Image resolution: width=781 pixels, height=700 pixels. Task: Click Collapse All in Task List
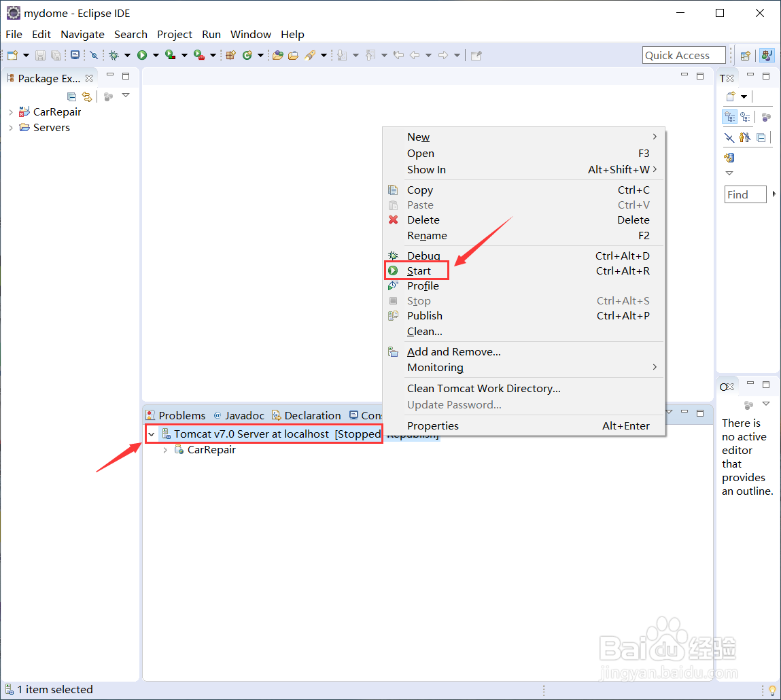(x=761, y=138)
